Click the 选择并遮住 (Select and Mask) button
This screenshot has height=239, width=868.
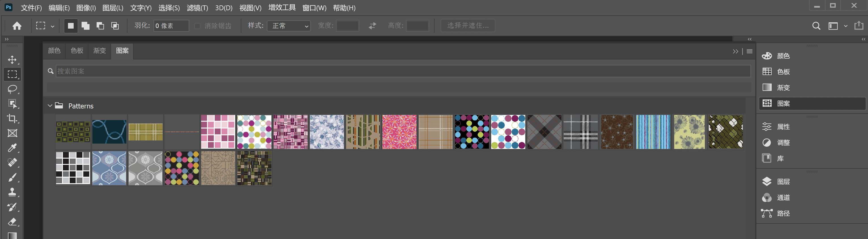(468, 25)
